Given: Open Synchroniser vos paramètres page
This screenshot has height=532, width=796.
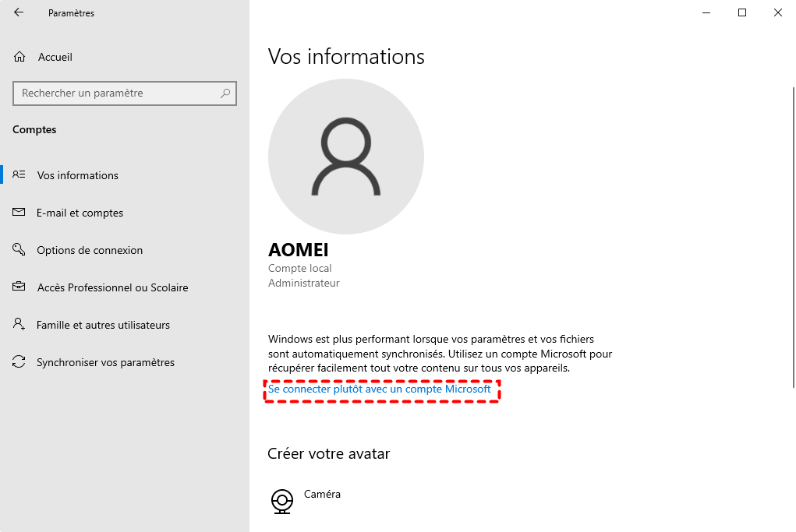Looking at the screenshot, I should click(x=105, y=362).
